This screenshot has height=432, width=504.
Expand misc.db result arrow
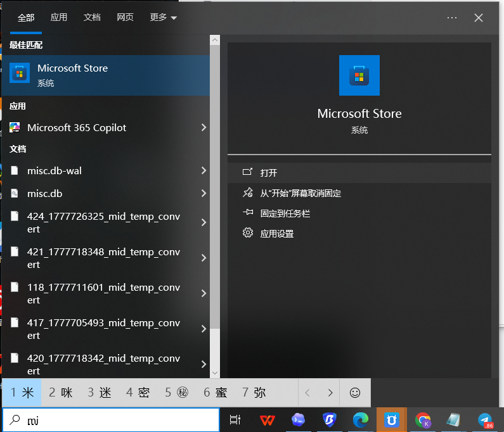click(204, 193)
